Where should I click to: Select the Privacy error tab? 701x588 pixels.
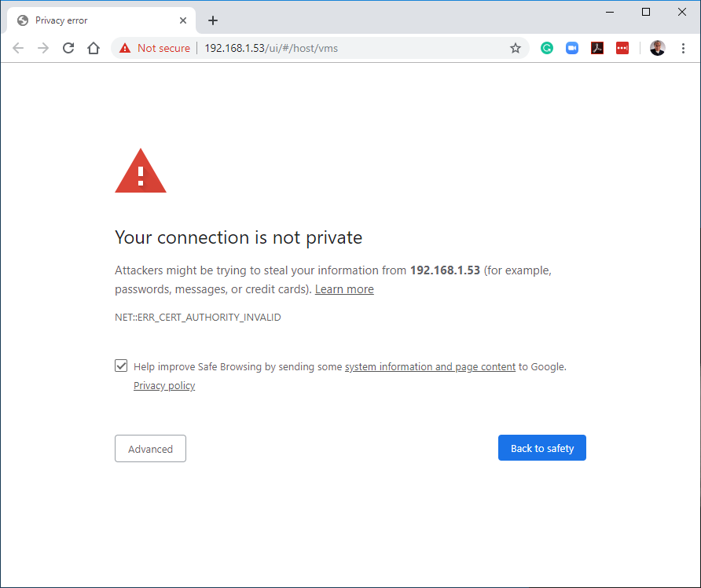click(94, 20)
